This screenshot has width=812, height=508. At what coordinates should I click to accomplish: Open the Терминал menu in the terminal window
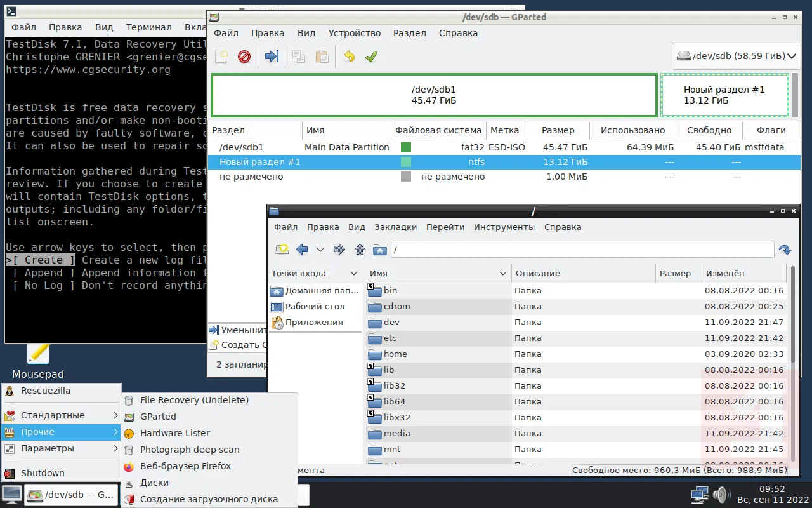pyautogui.click(x=148, y=27)
